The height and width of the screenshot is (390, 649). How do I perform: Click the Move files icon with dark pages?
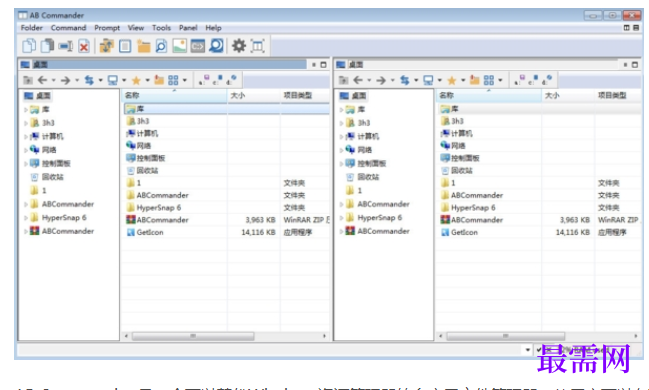tap(47, 46)
